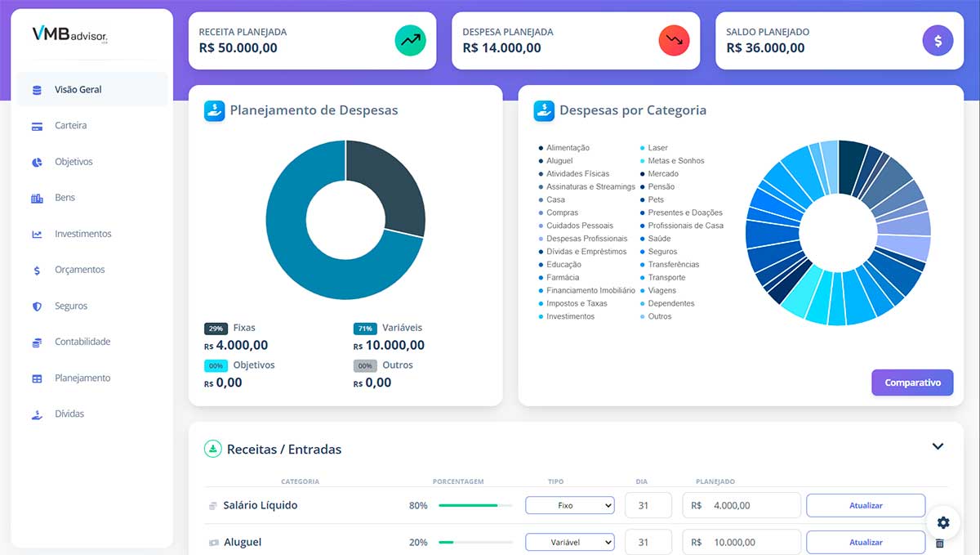Select Planejamento in sidebar
The height and width of the screenshot is (555, 980).
tap(92, 378)
